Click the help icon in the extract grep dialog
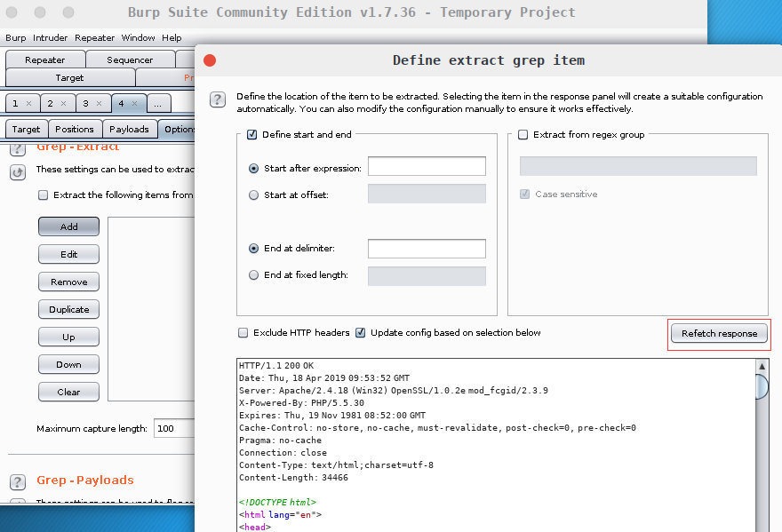Screen dimensions: 782x532 (x=216, y=98)
